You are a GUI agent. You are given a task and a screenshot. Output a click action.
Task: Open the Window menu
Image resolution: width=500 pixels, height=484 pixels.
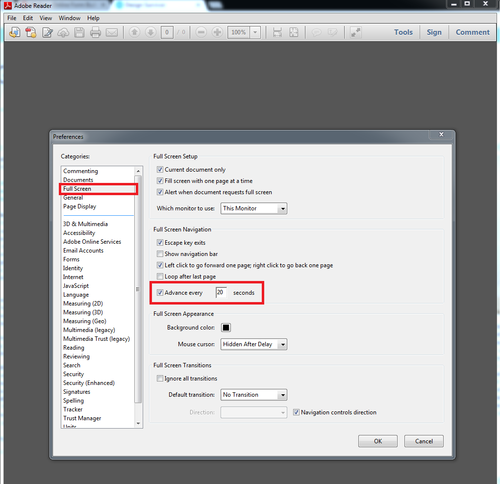point(70,18)
